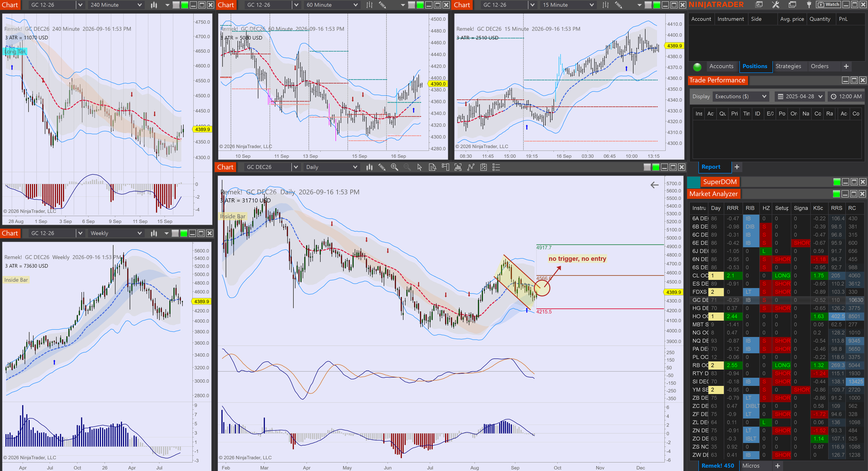The width and height of the screenshot is (868, 471).
Task: Add a new tab beside Report
Action: point(737,167)
